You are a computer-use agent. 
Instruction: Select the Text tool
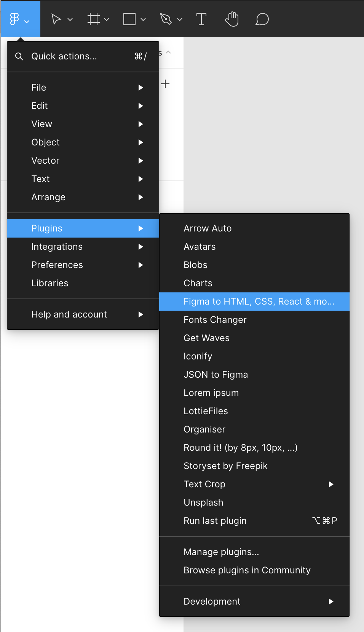[201, 19]
